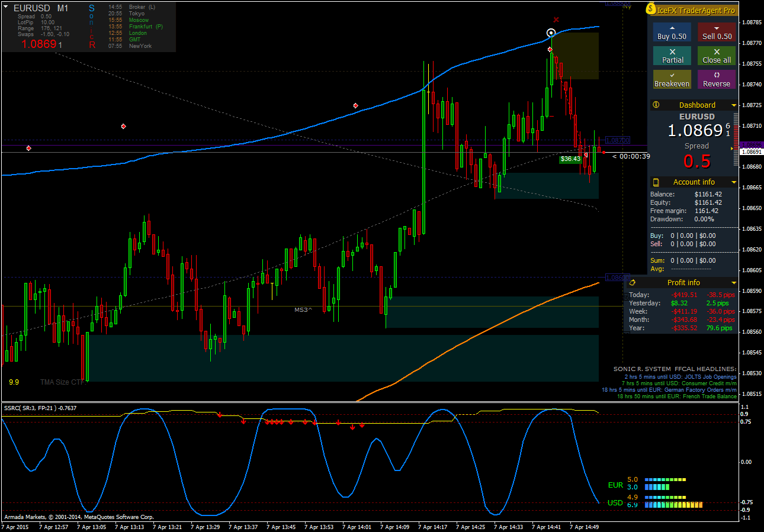The height and width of the screenshot is (532, 764).
Task: Click the Breakeven button
Action: [x=672, y=79]
